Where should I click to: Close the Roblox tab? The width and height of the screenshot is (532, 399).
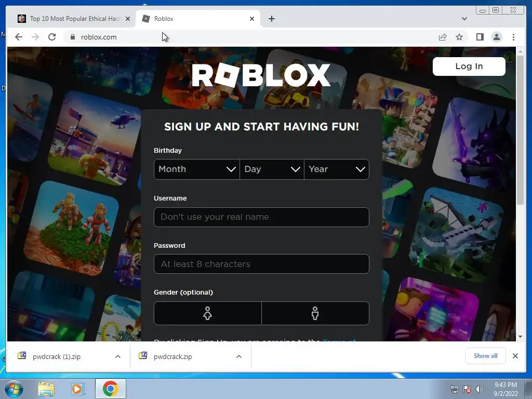[252, 19]
